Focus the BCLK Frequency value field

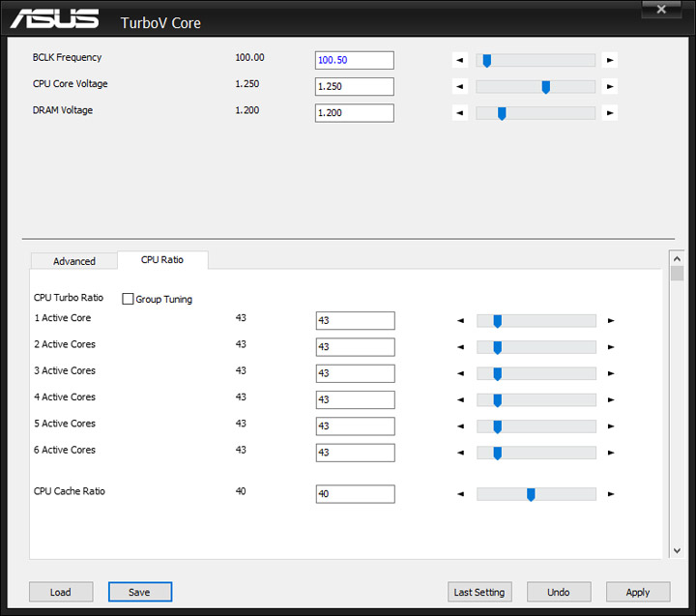354,60
